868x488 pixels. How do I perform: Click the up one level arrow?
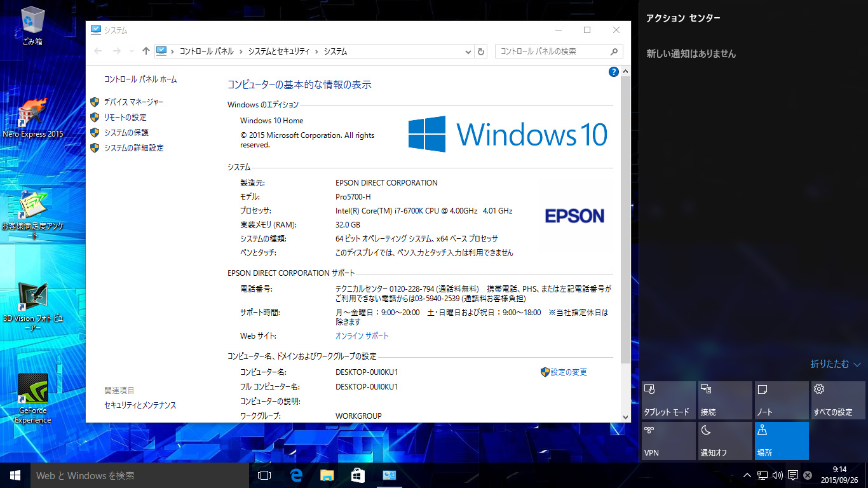[x=146, y=51]
